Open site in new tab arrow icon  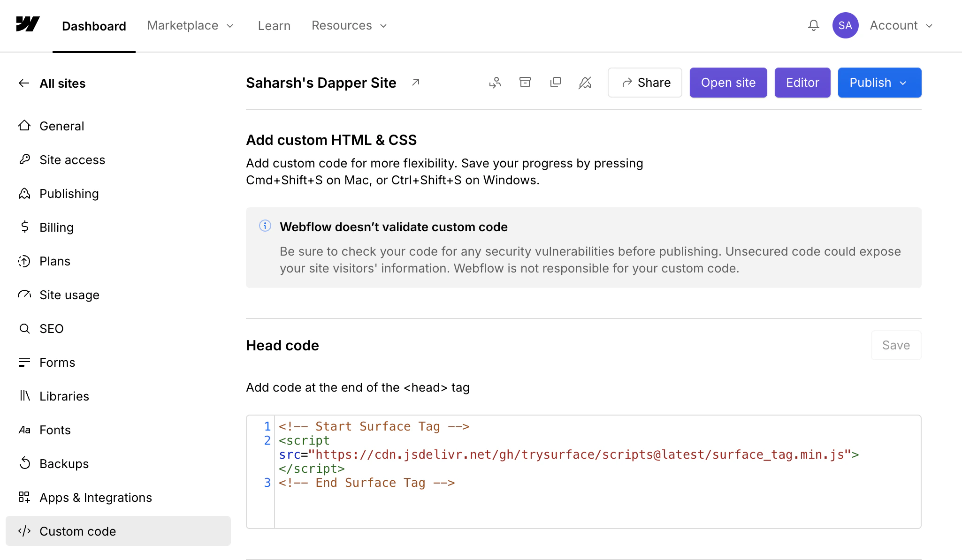click(x=416, y=83)
